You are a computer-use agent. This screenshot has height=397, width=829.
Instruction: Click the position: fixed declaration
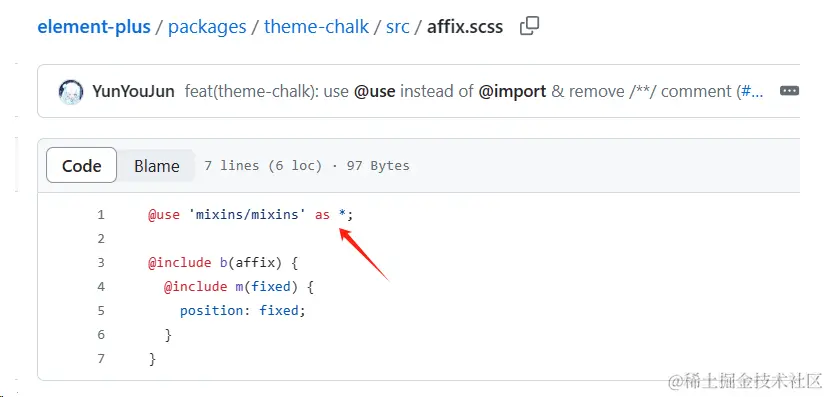click(243, 310)
